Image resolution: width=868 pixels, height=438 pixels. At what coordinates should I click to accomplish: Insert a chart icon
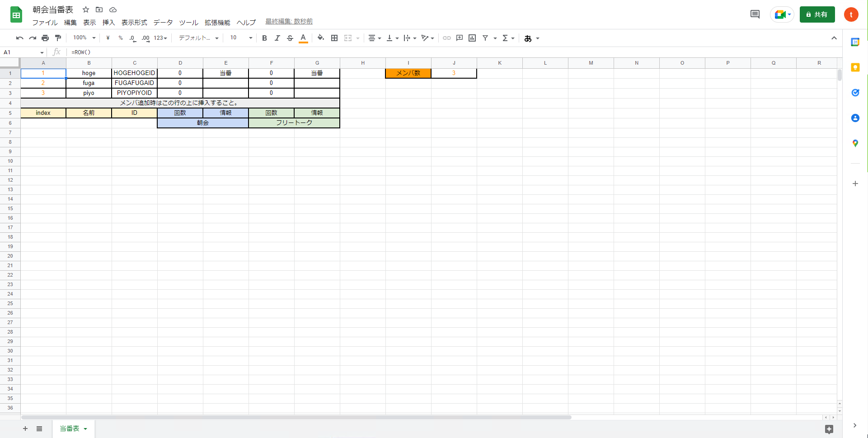point(472,38)
